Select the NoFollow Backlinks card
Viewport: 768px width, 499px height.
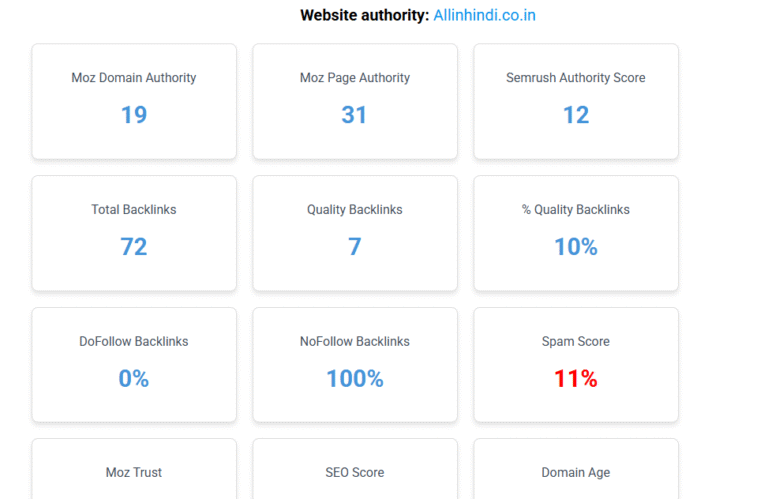355,365
